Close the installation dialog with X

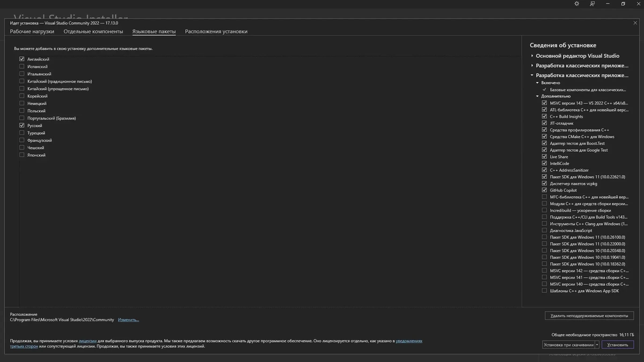[x=635, y=23]
